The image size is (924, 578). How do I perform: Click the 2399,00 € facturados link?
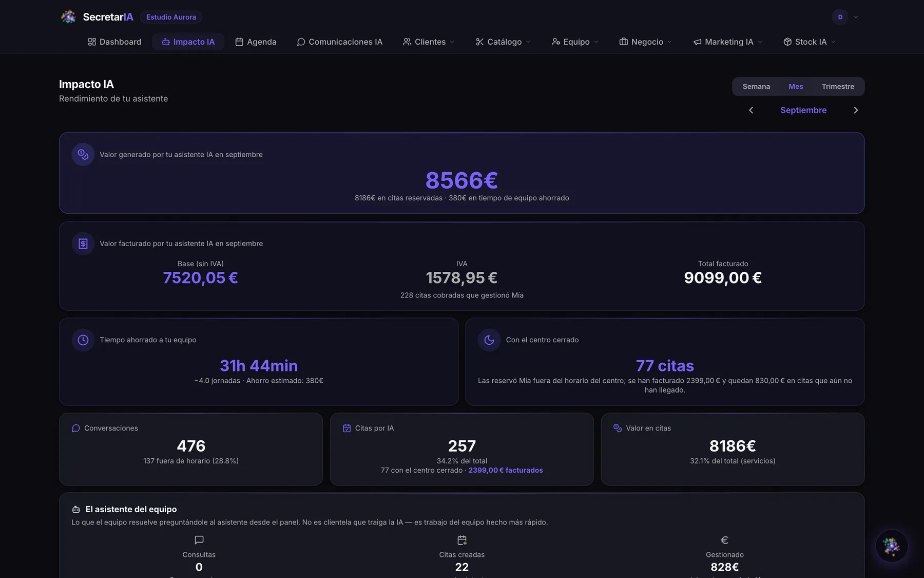pyautogui.click(x=506, y=470)
